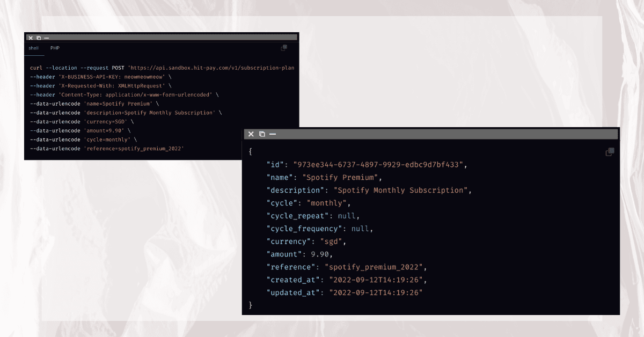Click the 'amount=9.90' data line

(x=80, y=130)
